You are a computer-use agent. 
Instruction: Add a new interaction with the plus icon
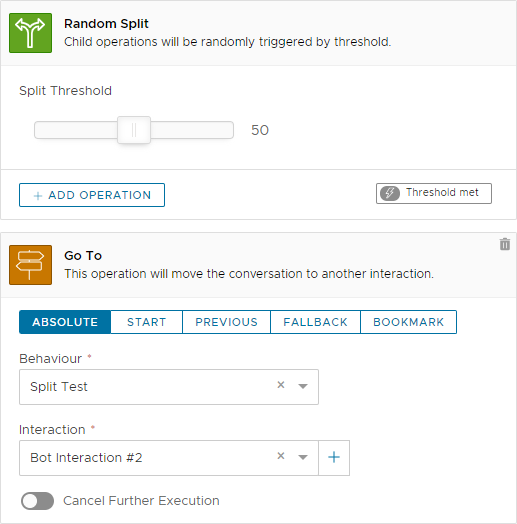coord(334,457)
